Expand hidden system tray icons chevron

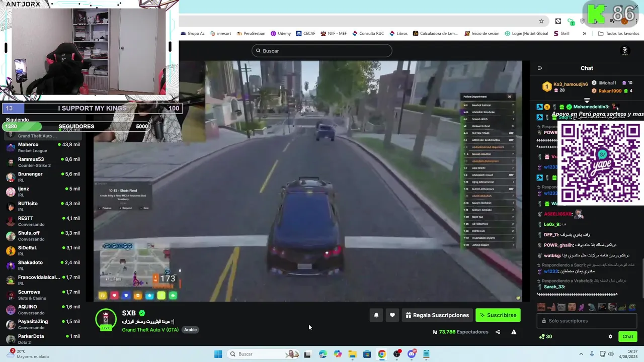point(582,354)
